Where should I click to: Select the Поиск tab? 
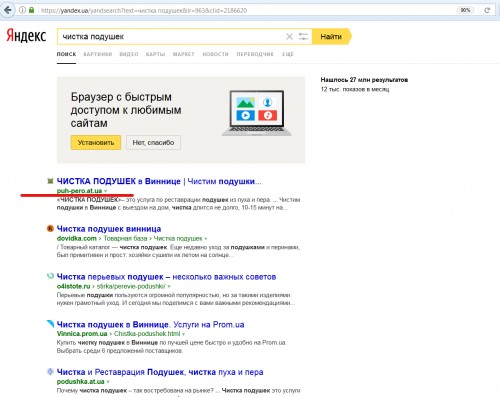[x=66, y=54]
